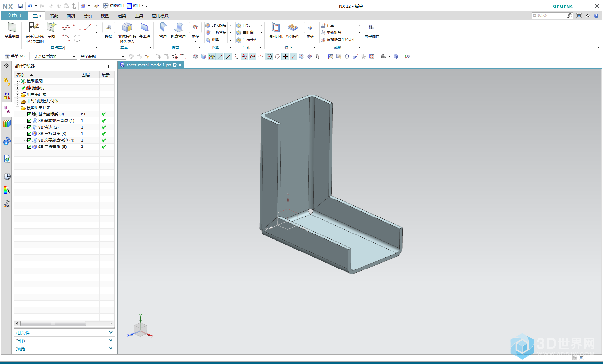Click 调整折弯半径大小 resize bend radius
Viewport: 603px width, 364px height.
[338, 40]
